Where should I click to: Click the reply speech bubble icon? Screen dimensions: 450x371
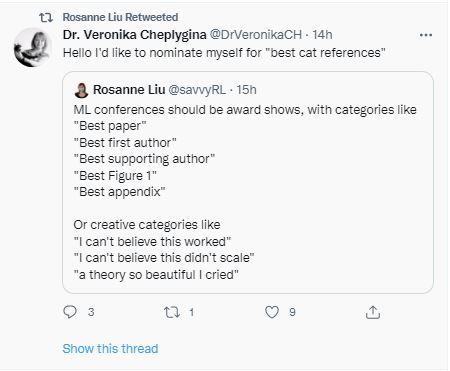tap(70, 312)
